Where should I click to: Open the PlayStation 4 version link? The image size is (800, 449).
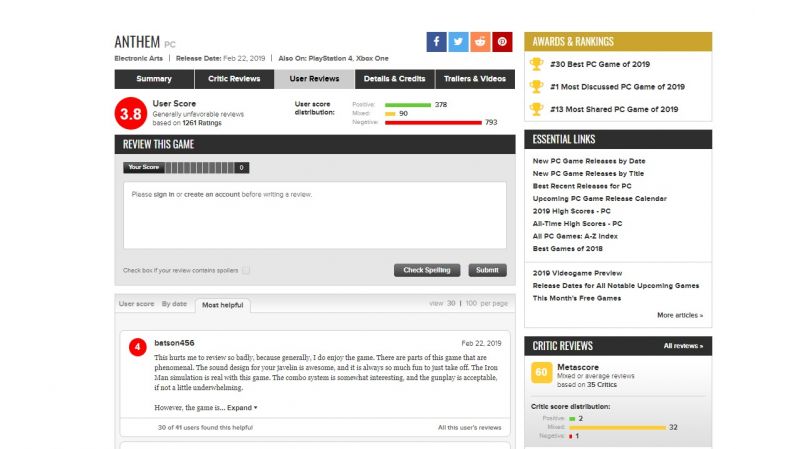(x=331, y=58)
